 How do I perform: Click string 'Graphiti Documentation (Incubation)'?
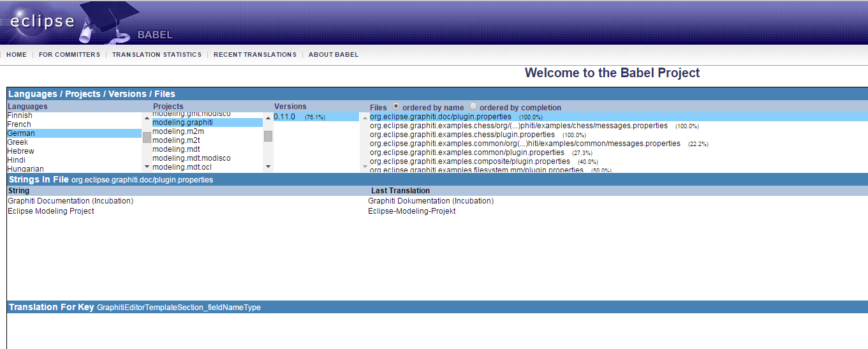(71, 201)
